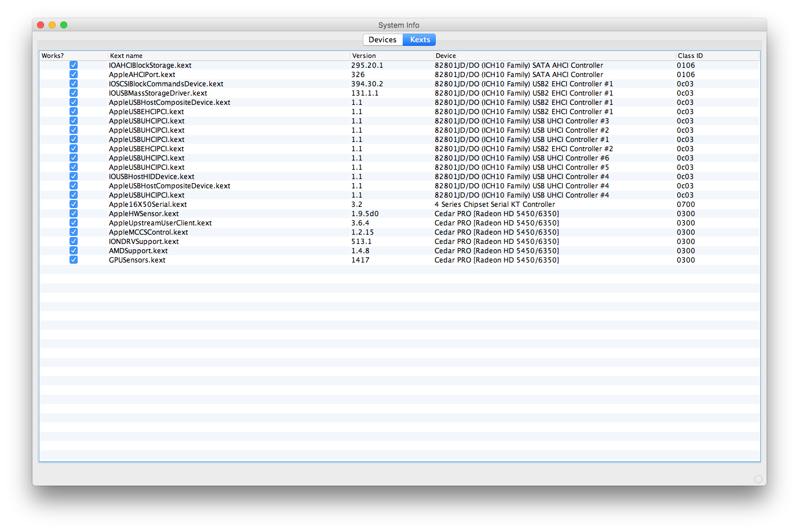Select the GPUSensors.kext name
Viewport: 799px width, 532px height.
(x=137, y=260)
